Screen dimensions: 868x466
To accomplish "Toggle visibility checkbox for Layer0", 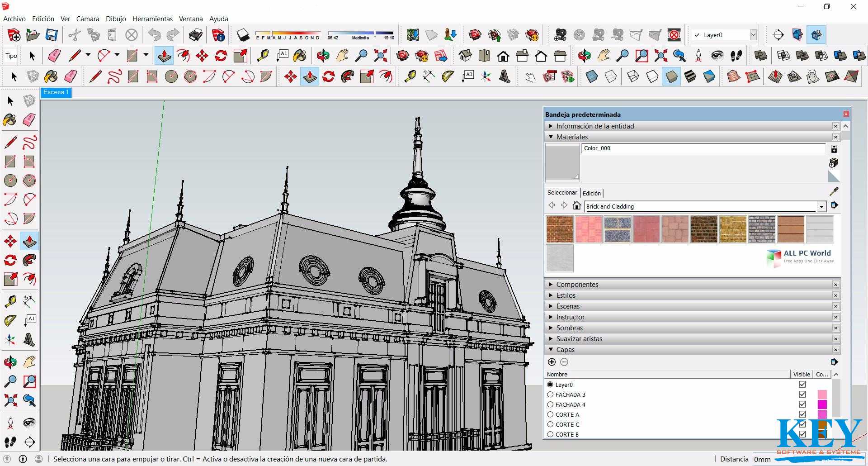I will (x=802, y=385).
